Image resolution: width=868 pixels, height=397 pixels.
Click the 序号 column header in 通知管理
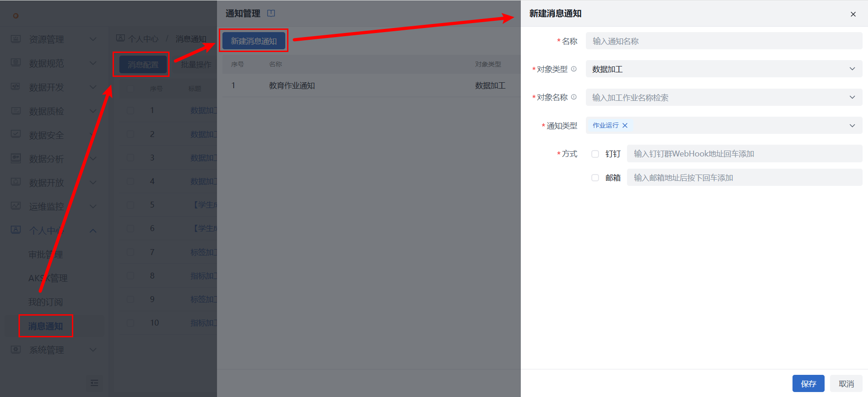tap(237, 64)
